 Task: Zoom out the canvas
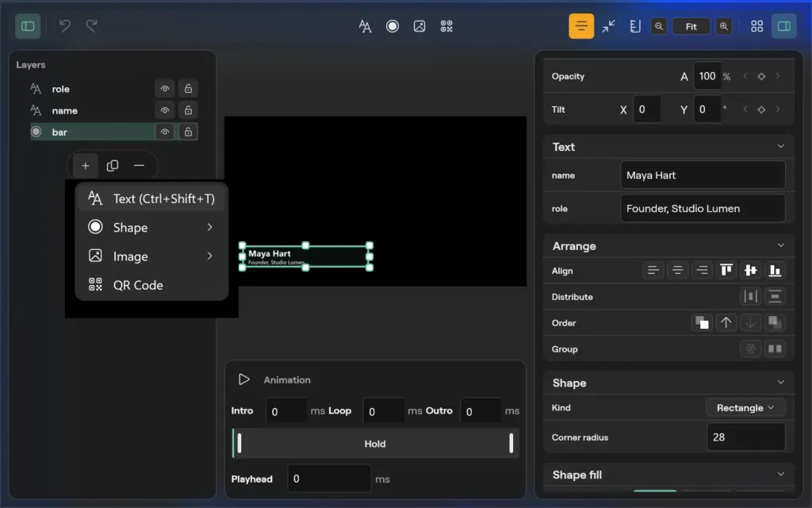pos(659,26)
